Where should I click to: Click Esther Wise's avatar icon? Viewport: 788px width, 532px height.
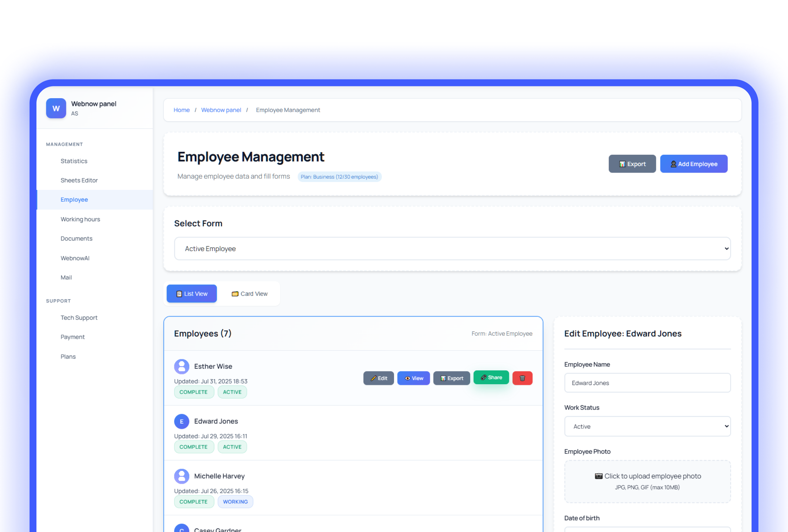(182, 366)
